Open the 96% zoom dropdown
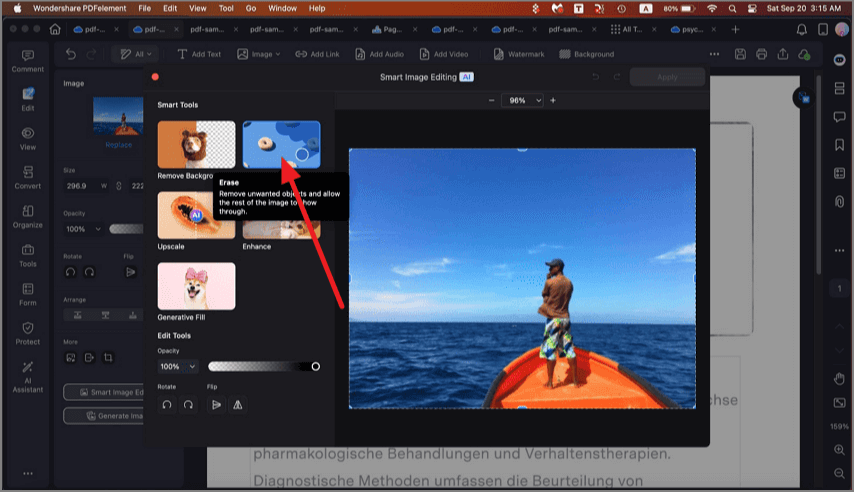 (523, 100)
